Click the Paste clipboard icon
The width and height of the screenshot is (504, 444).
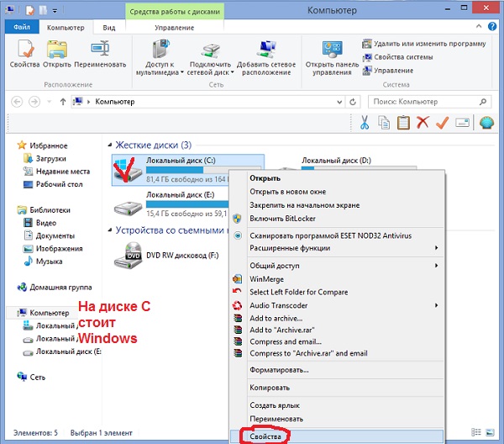click(403, 123)
